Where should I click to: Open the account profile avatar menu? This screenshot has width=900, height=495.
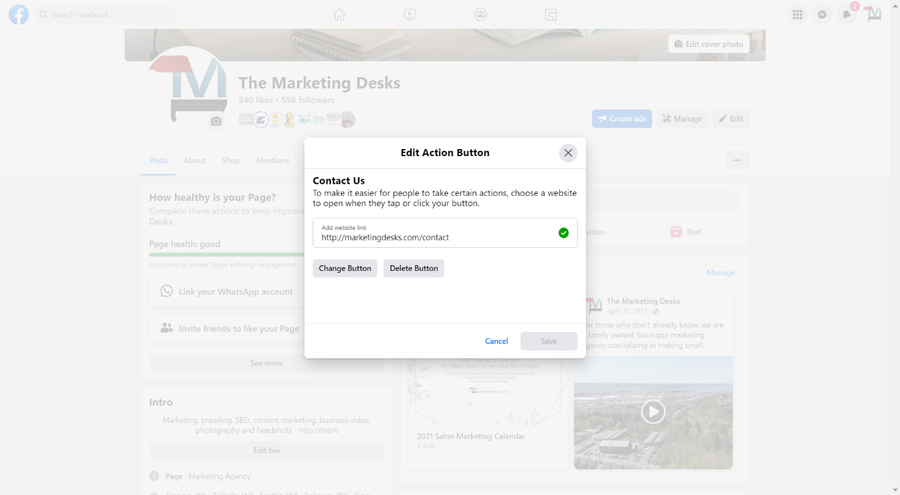tap(873, 14)
